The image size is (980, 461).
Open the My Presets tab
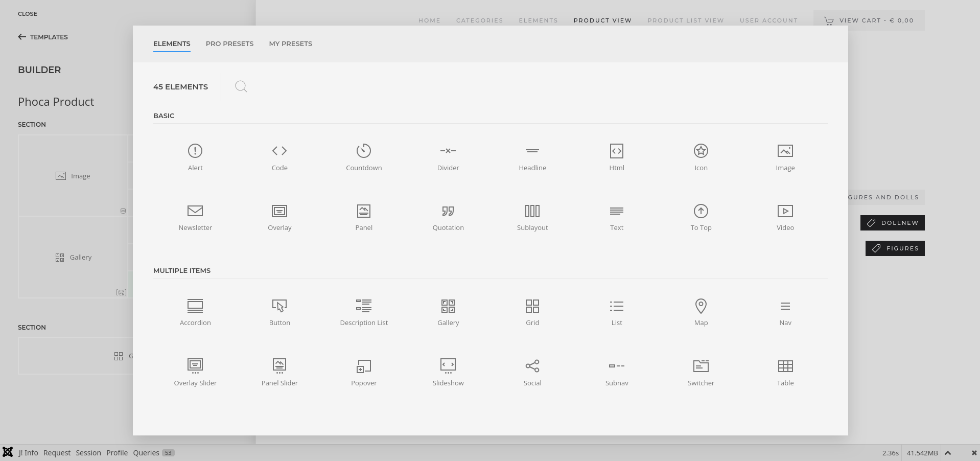coord(290,44)
